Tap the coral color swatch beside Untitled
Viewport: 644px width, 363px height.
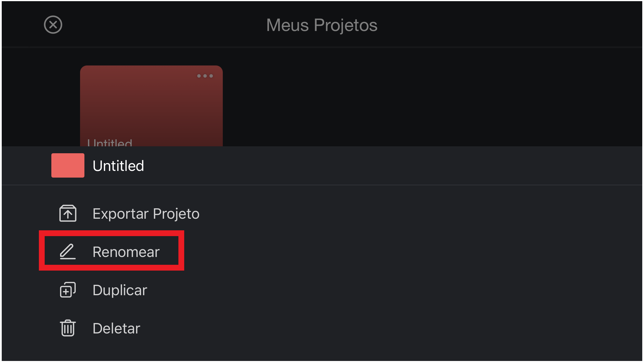pos(68,165)
